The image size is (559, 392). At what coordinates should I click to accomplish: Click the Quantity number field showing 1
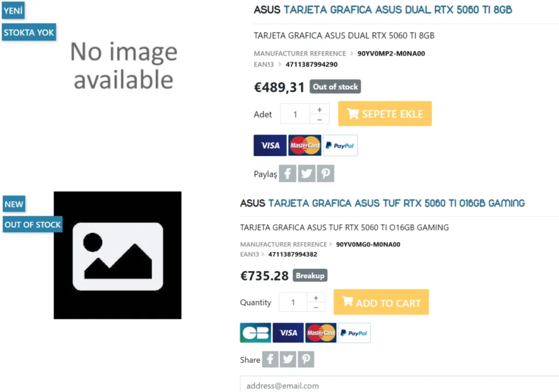pos(293,302)
